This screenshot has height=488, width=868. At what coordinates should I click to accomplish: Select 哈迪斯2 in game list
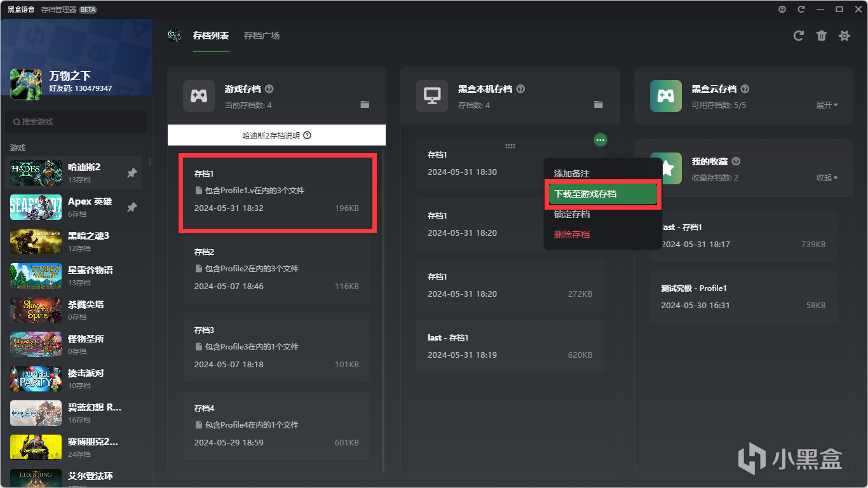point(74,173)
